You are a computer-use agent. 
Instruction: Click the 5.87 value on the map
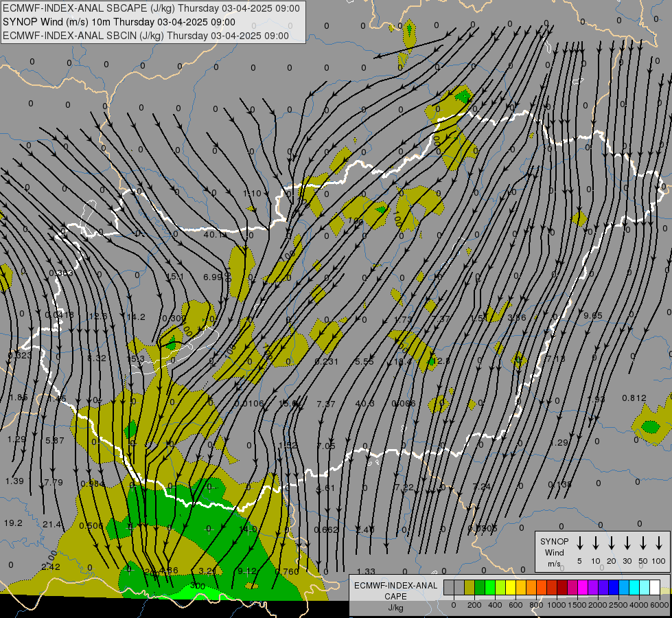55,440
